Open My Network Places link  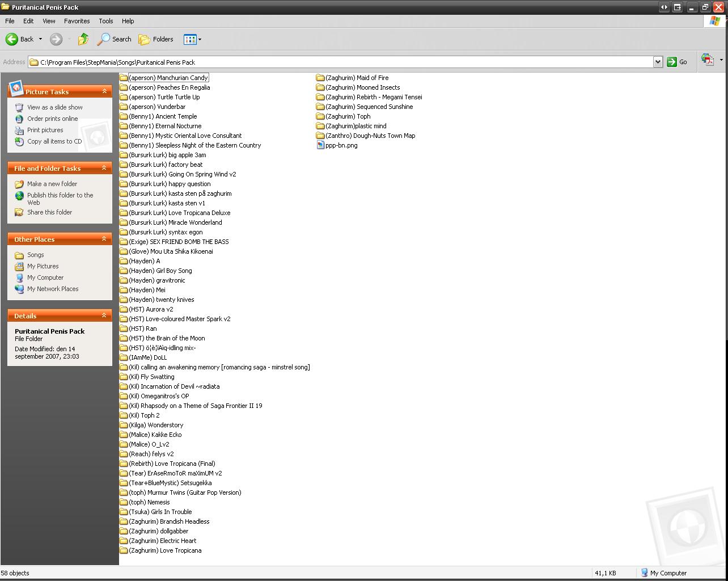[53, 289]
